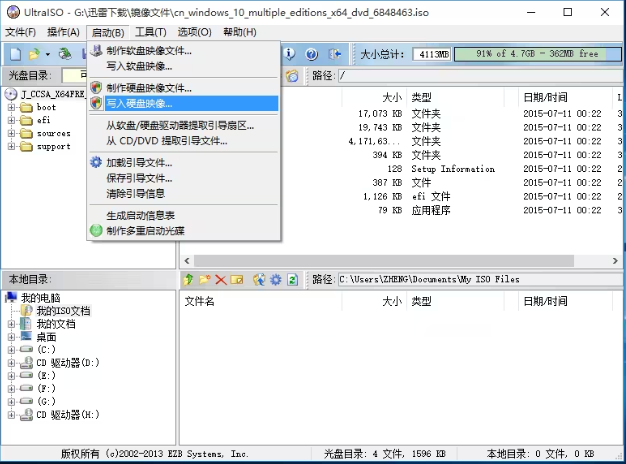Click the add-to-image icon in local toolbar
Image resolution: width=626 pixels, height=464 pixels.
259,280
